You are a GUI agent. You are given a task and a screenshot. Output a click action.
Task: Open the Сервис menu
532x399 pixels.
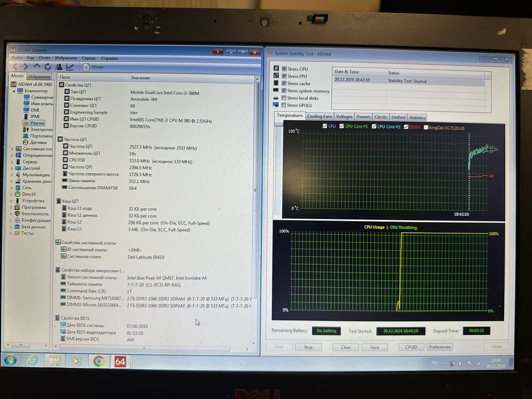pyautogui.click(x=89, y=58)
